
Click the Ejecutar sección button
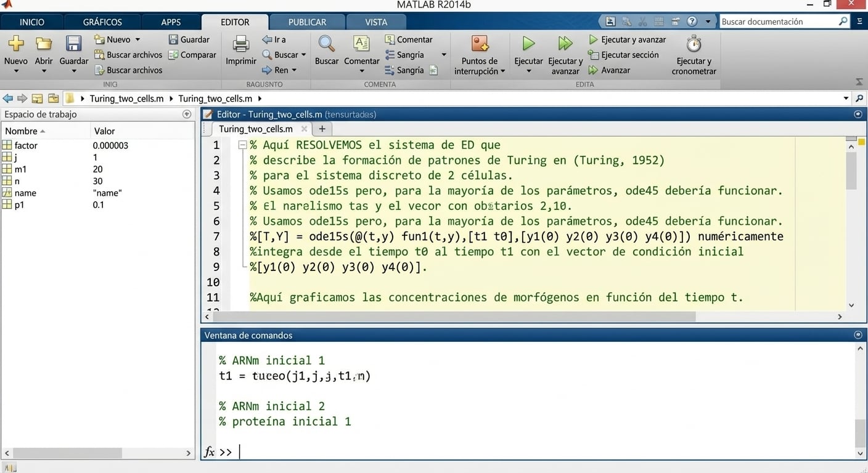point(623,55)
